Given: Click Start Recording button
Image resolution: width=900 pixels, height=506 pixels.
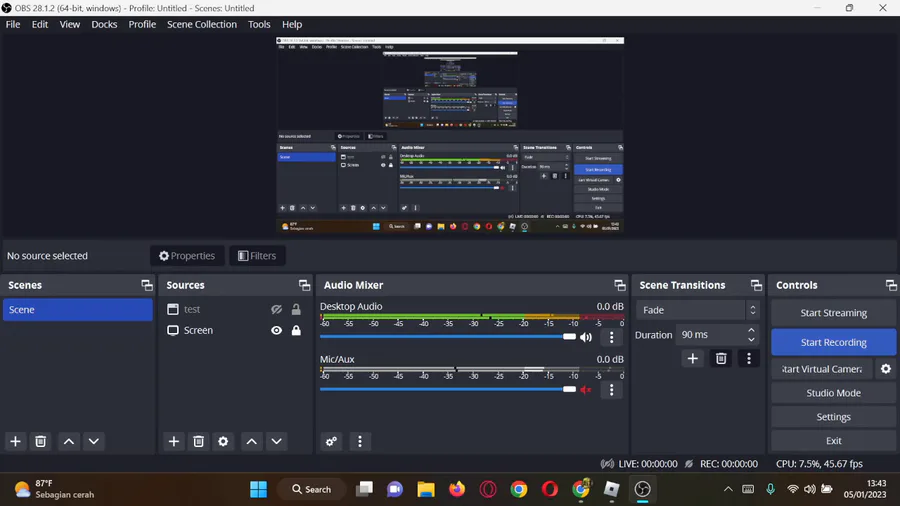Looking at the screenshot, I should pyautogui.click(x=833, y=342).
